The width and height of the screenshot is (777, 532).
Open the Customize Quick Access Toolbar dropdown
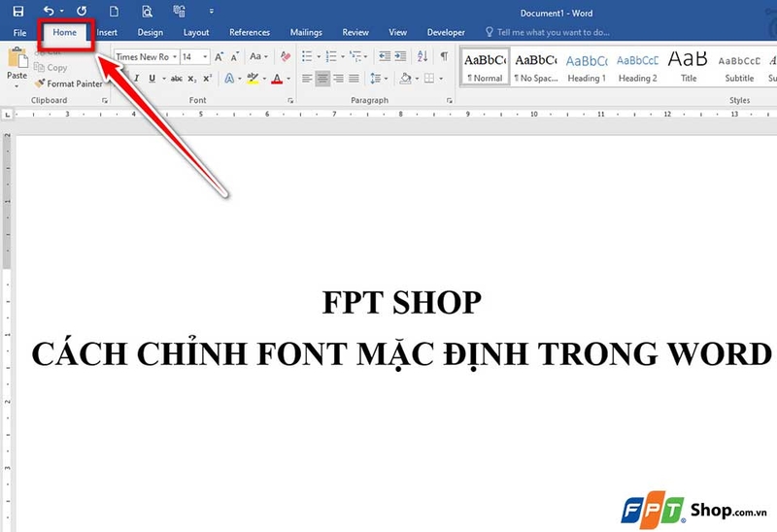click(x=212, y=11)
